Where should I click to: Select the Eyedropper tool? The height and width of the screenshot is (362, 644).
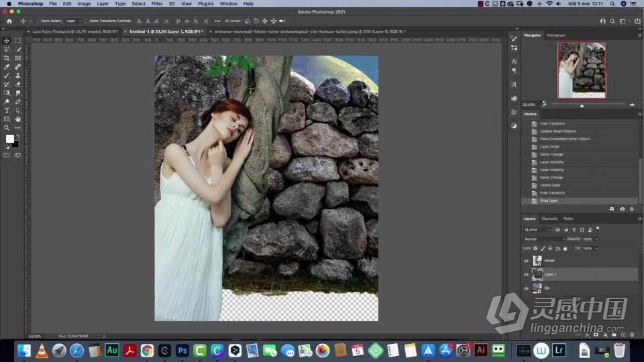pos(7,67)
